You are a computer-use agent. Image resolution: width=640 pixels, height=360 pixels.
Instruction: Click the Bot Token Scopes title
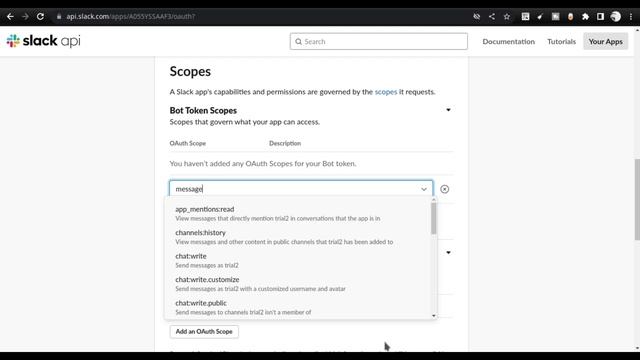[203, 110]
